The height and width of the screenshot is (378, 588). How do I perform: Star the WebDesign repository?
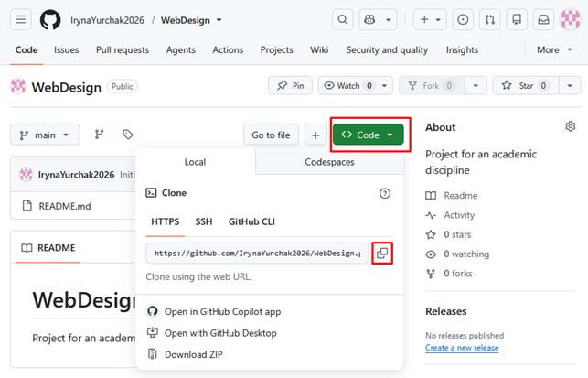[526, 86]
